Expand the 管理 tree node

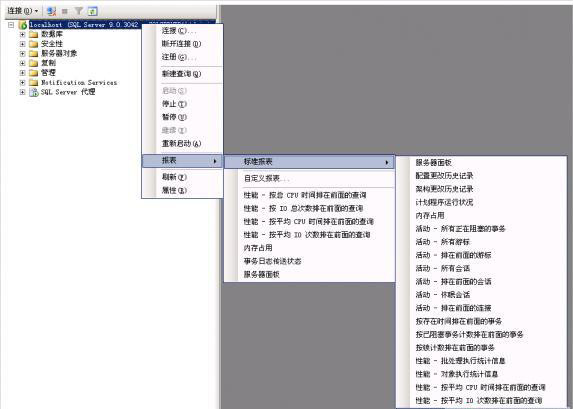pos(22,73)
